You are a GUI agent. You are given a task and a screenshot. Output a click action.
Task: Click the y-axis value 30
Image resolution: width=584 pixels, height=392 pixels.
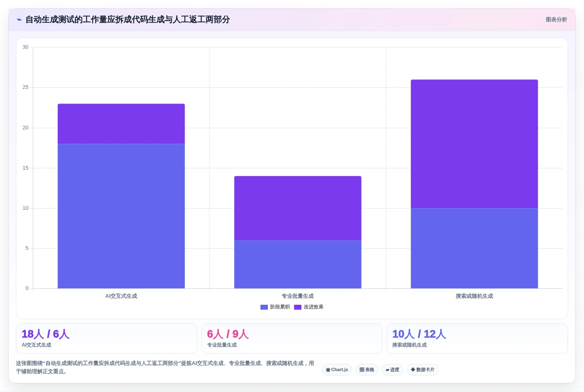[x=25, y=47]
